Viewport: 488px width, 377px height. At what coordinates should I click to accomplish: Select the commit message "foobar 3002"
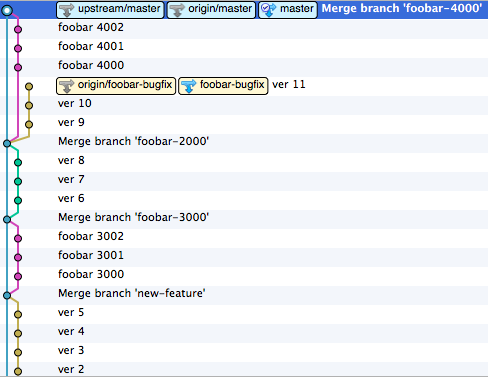pyautogui.click(x=91, y=237)
